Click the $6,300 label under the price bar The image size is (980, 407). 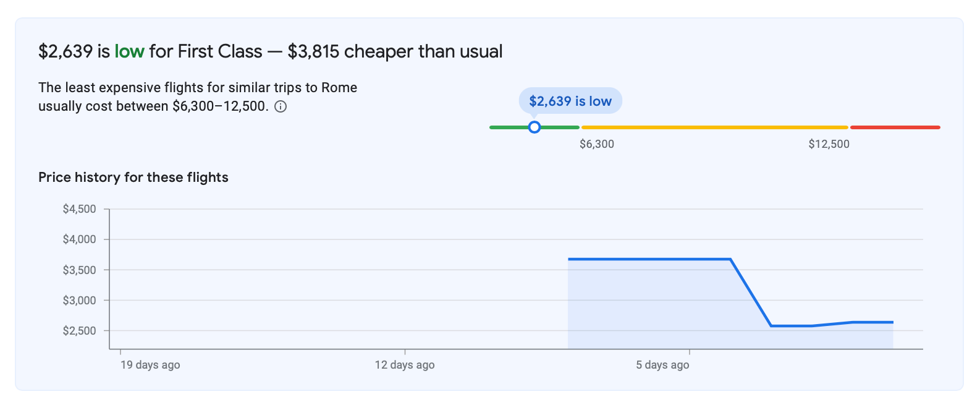point(596,144)
